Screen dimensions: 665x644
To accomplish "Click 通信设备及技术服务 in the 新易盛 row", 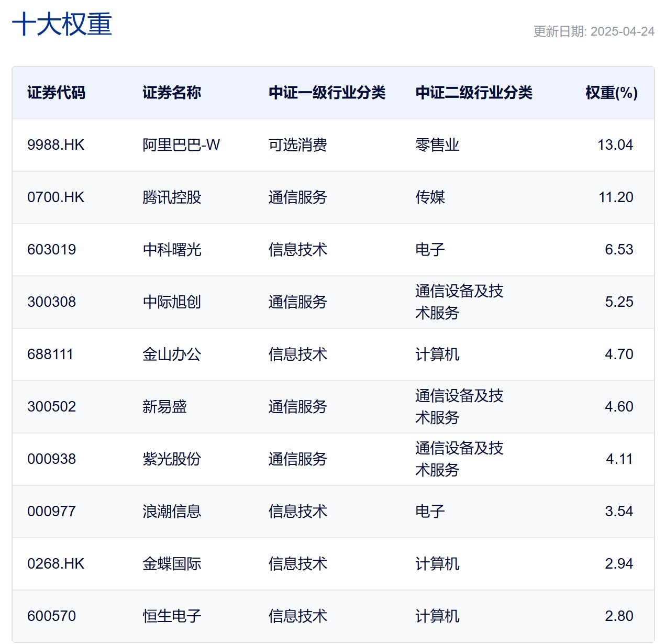I will (459, 407).
